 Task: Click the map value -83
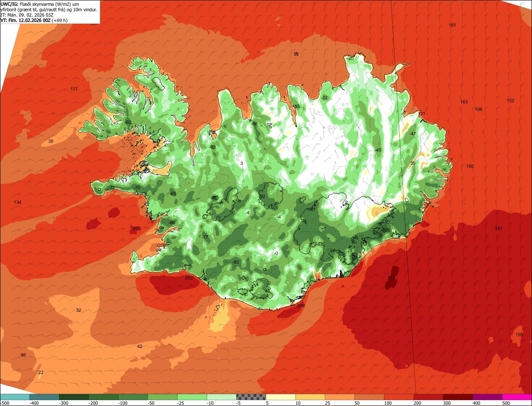(235, 262)
